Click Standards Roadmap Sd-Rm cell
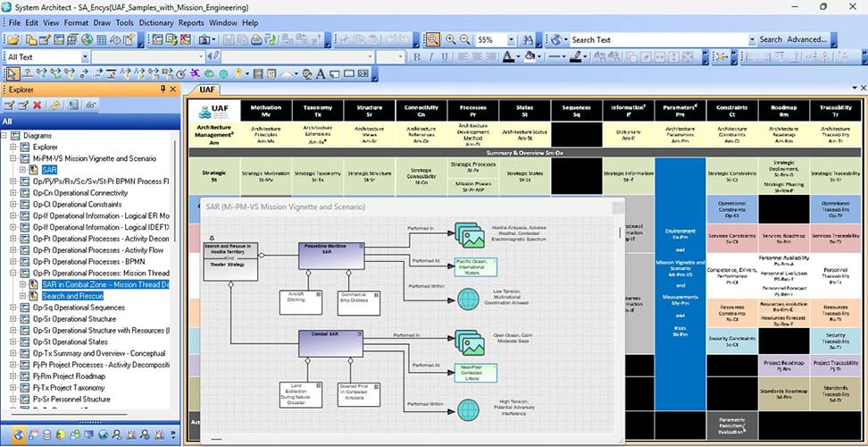Screen dimensions: 868x447 click(x=783, y=392)
